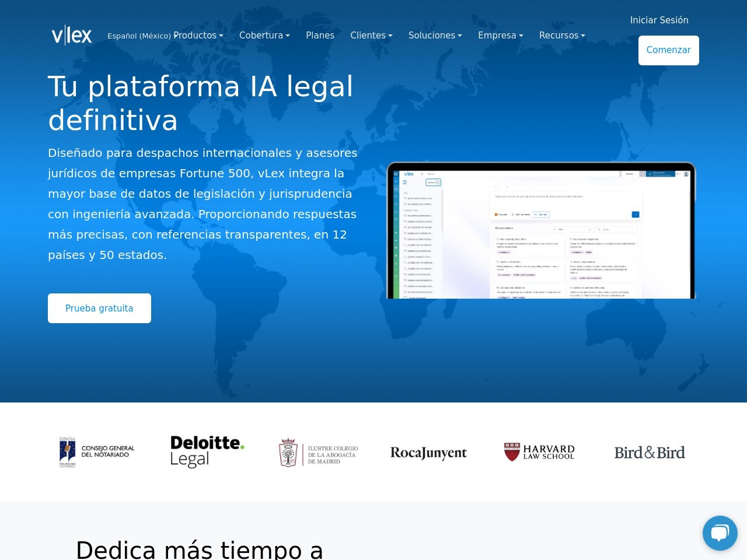747x560 pixels.
Task: Click the laptop product screenshot
Action: 541,230
